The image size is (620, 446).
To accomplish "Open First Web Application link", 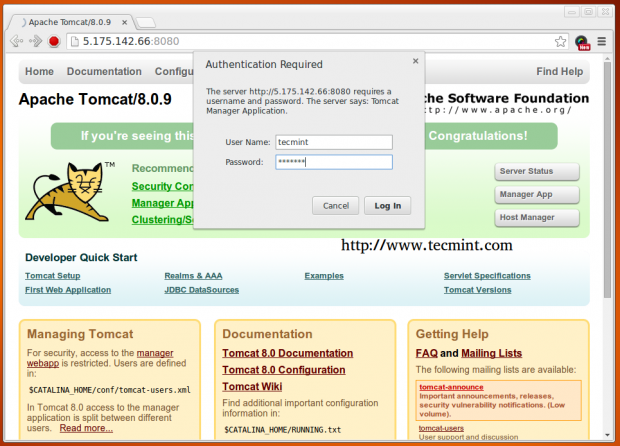I will 68,290.
